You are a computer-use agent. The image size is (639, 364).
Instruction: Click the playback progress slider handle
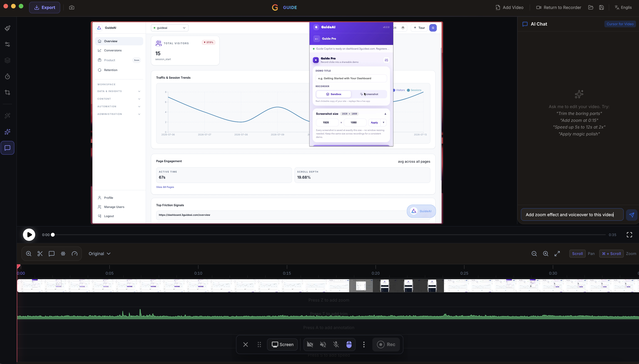[x=53, y=235]
